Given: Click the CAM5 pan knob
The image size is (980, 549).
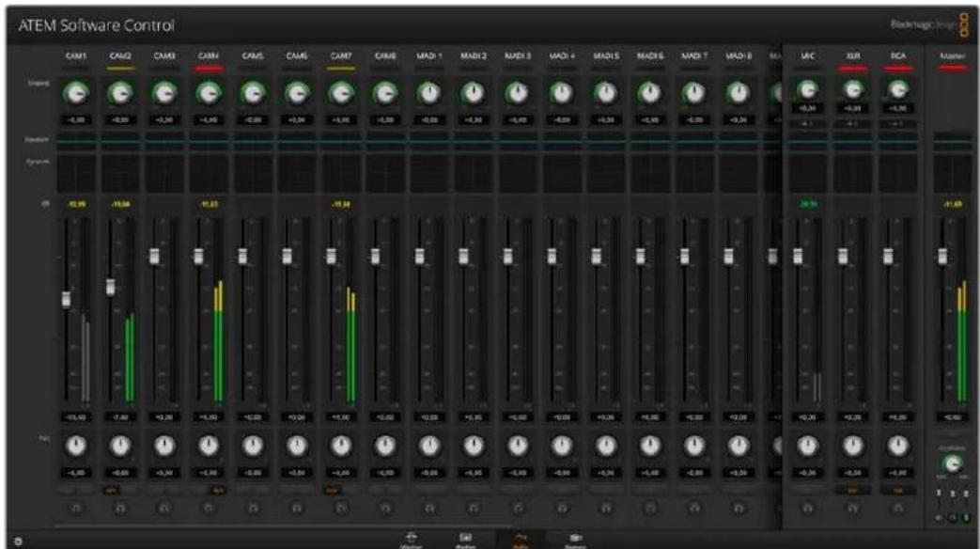Looking at the screenshot, I should pos(253,446).
